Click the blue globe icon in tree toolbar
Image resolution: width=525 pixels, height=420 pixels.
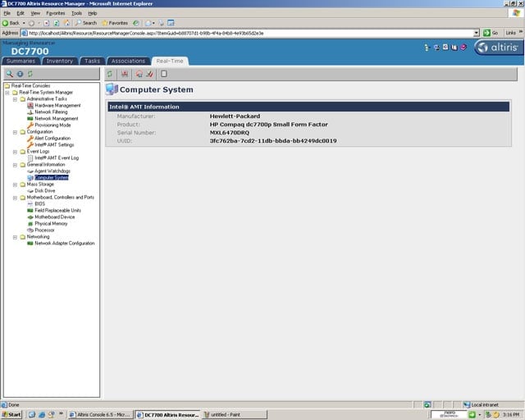click(20, 74)
